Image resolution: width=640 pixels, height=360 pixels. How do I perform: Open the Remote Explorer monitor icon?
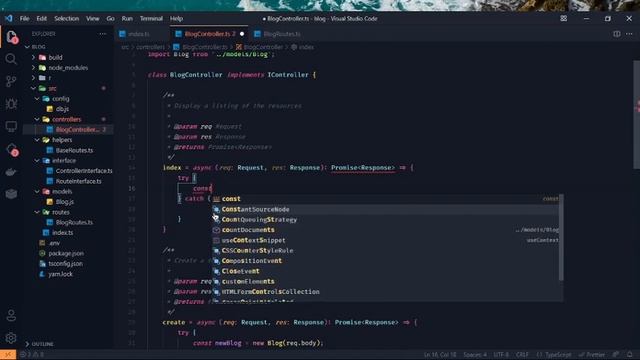coord(11,127)
